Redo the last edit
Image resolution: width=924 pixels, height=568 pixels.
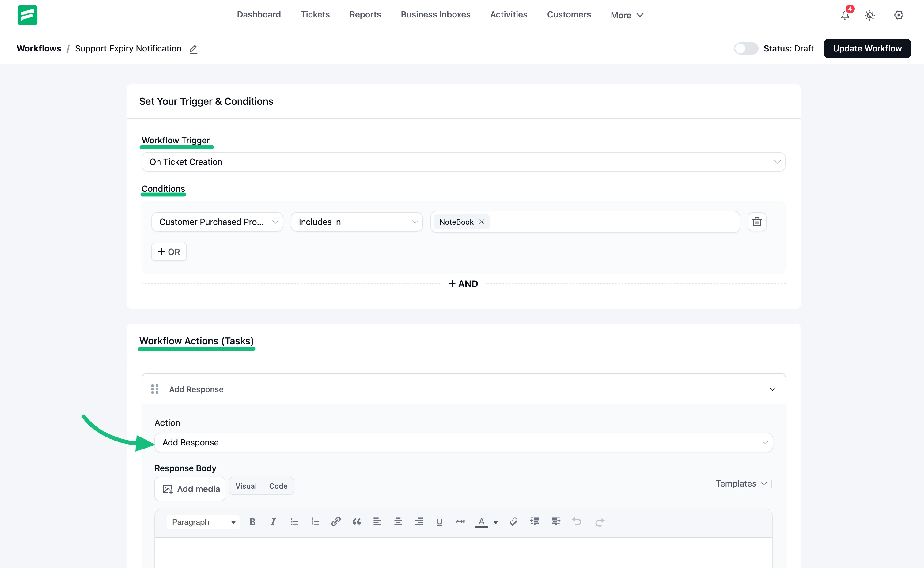pos(600,522)
